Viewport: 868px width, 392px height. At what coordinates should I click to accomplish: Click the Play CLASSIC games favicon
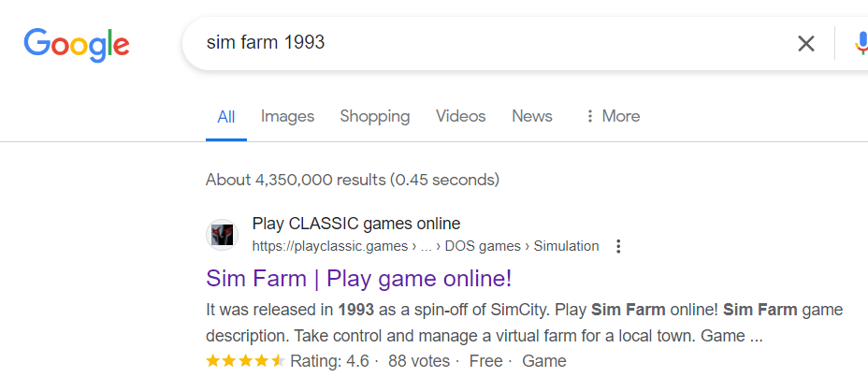[x=222, y=234]
